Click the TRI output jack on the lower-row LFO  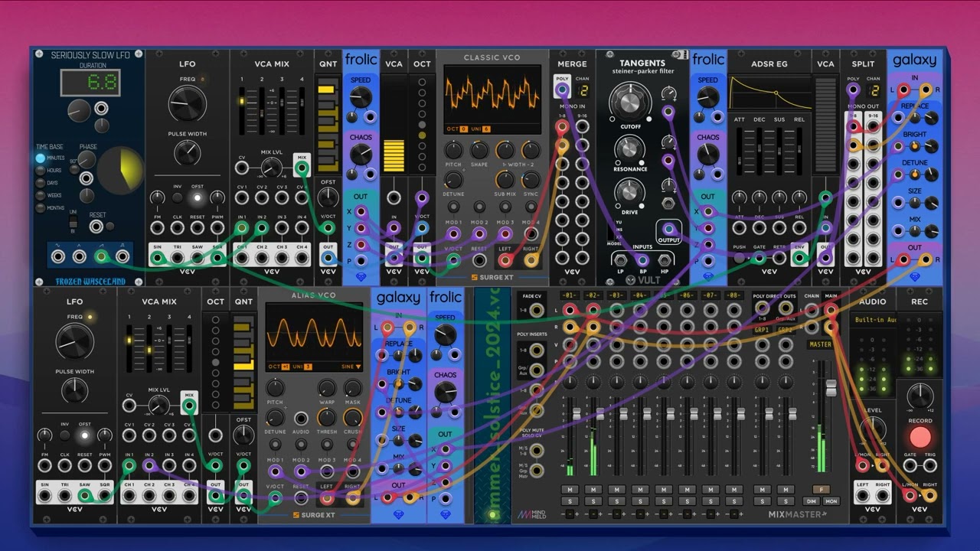coord(64,496)
